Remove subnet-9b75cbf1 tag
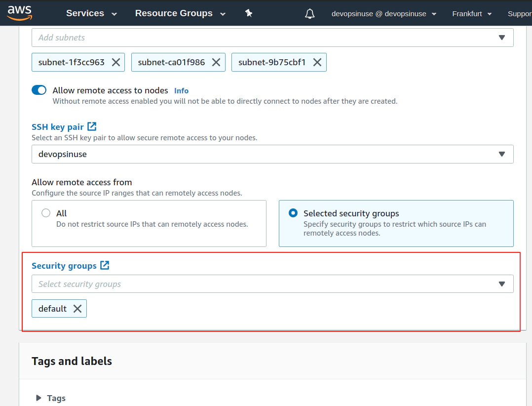Viewport: 532px width, 406px height. pyautogui.click(x=317, y=62)
